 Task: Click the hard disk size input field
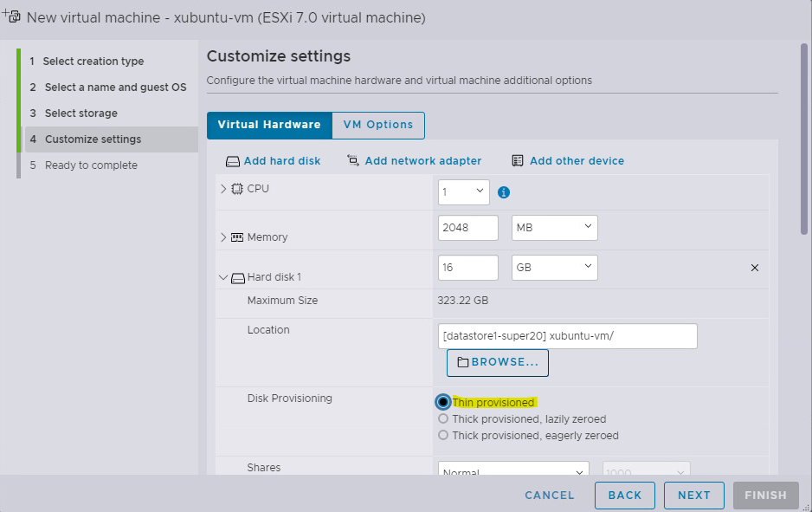pos(467,268)
